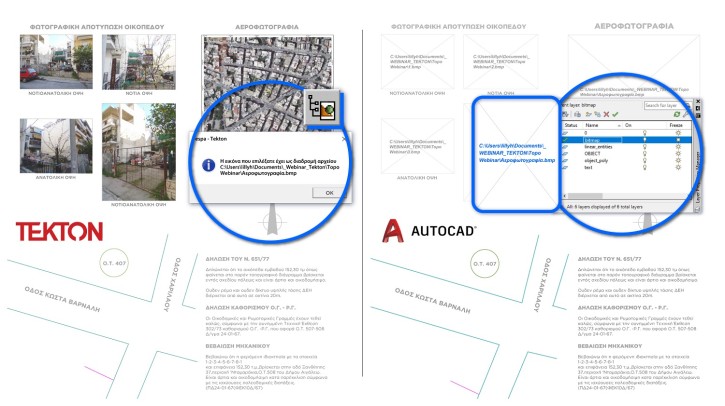Click the blue info icon in Tekton dialog
The height and width of the screenshot is (406, 725).
(x=209, y=165)
